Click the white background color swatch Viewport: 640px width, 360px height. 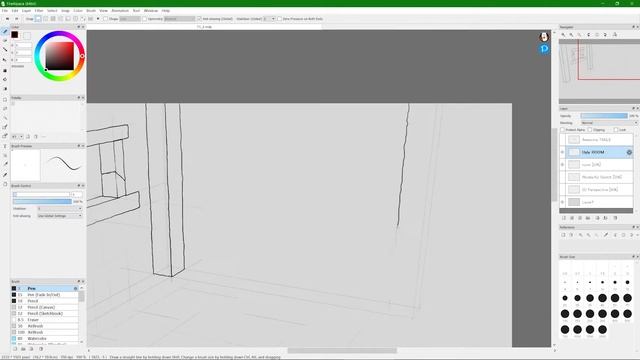[x=26, y=36]
